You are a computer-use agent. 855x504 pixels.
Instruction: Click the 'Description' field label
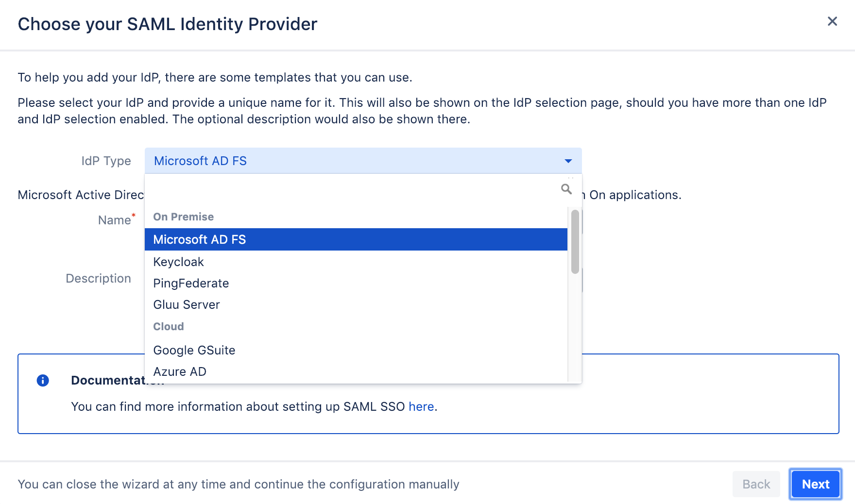point(98,278)
